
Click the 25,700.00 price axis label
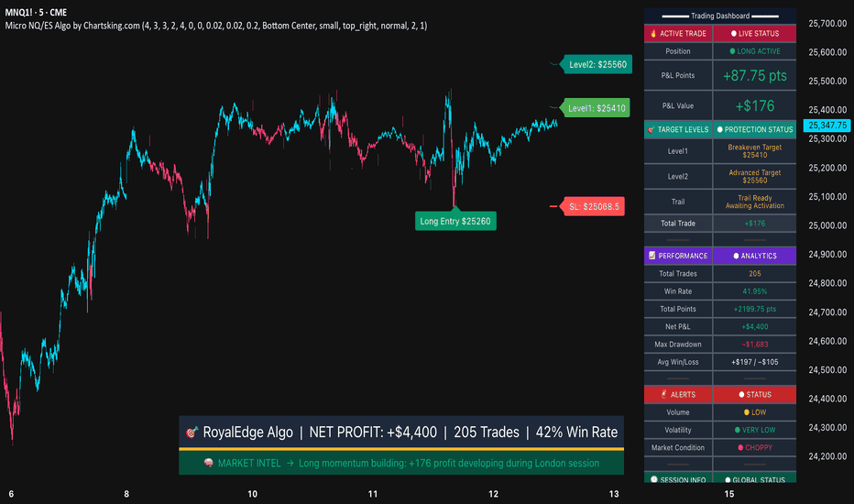coord(827,24)
